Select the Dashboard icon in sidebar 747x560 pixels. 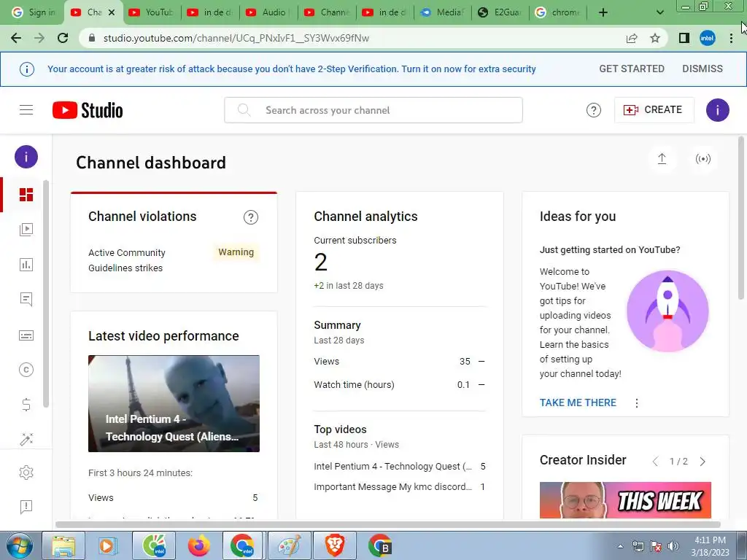(x=26, y=195)
